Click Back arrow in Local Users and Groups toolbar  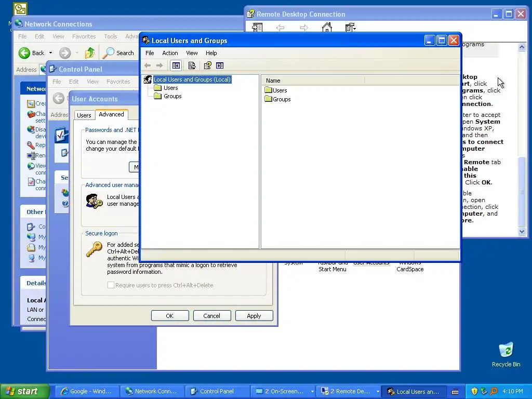(x=148, y=65)
